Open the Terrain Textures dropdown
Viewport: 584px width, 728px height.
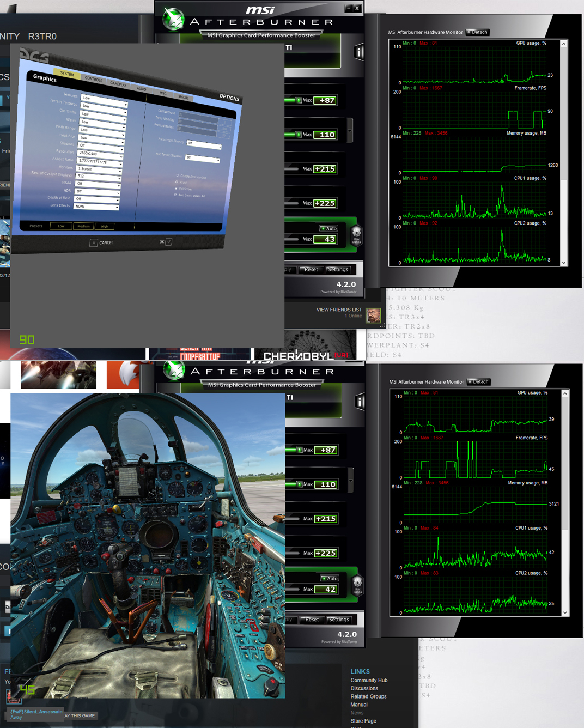click(x=103, y=108)
